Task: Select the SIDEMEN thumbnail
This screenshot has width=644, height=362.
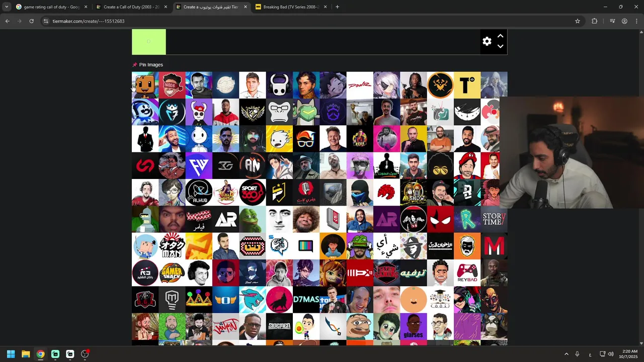Action: (279, 326)
